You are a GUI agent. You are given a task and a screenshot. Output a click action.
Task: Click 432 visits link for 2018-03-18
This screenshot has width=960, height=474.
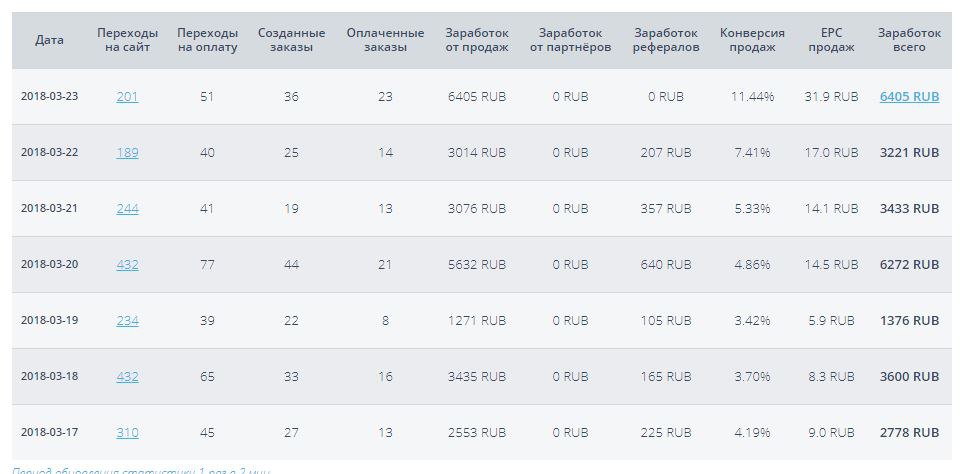pos(127,377)
